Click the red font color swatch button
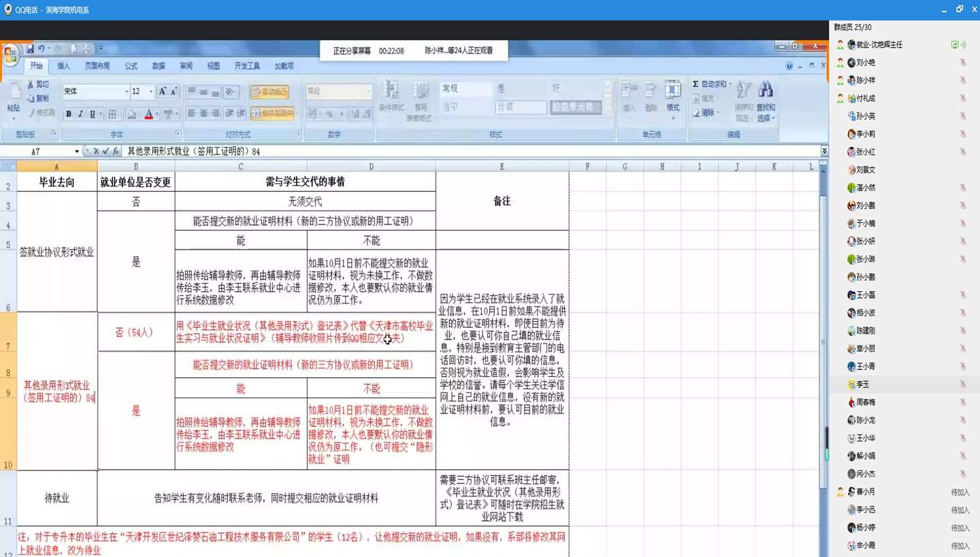The height and width of the screenshot is (557, 980). [148, 114]
